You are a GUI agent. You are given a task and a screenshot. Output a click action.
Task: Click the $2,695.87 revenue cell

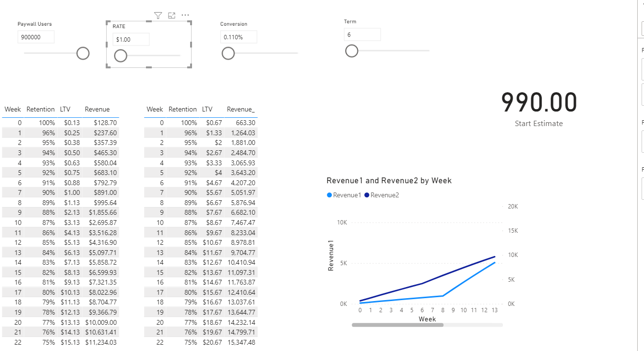[103, 223]
